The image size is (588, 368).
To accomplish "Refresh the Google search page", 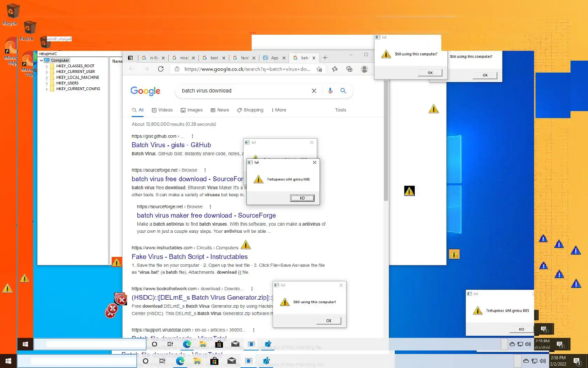I will click(161, 69).
